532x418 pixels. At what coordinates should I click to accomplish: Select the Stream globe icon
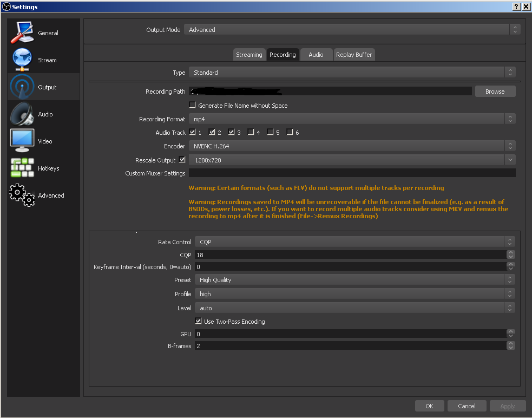coord(22,60)
